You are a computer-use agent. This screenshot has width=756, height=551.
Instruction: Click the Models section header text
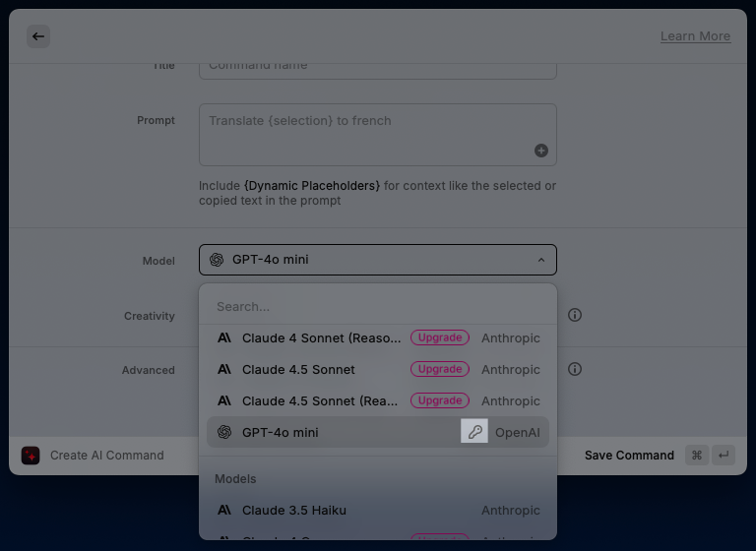(x=235, y=479)
